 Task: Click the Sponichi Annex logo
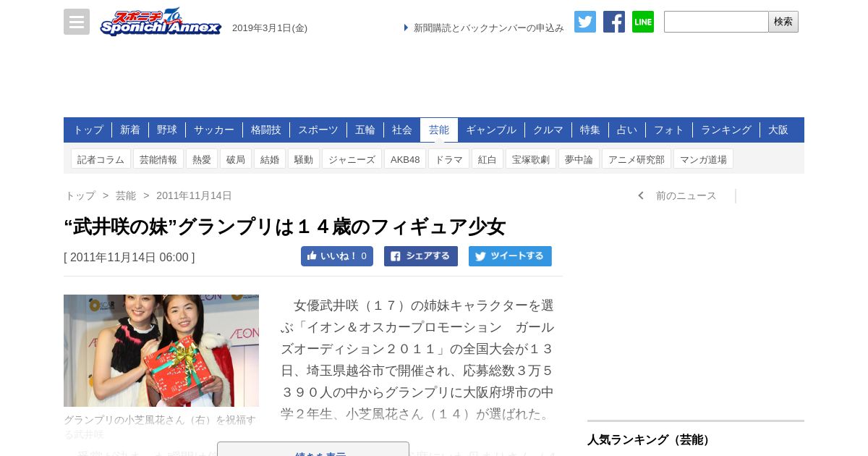tap(161, 22)
